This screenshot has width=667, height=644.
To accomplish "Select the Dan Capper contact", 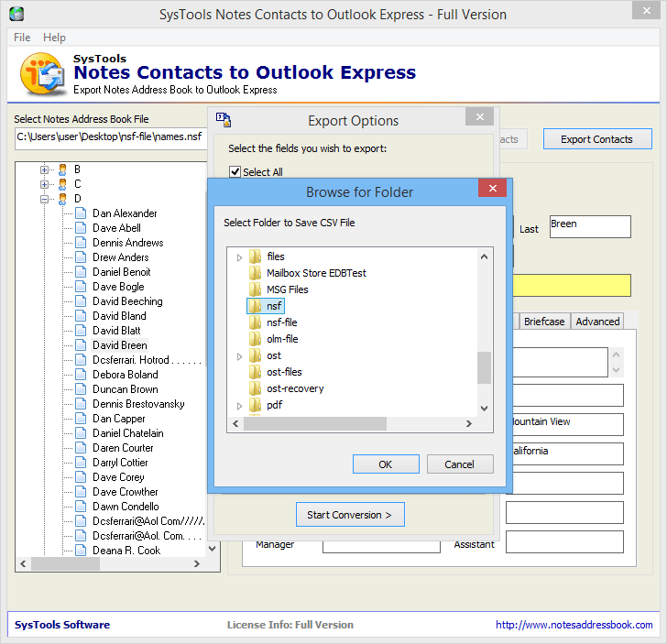I will click(119, 419).
